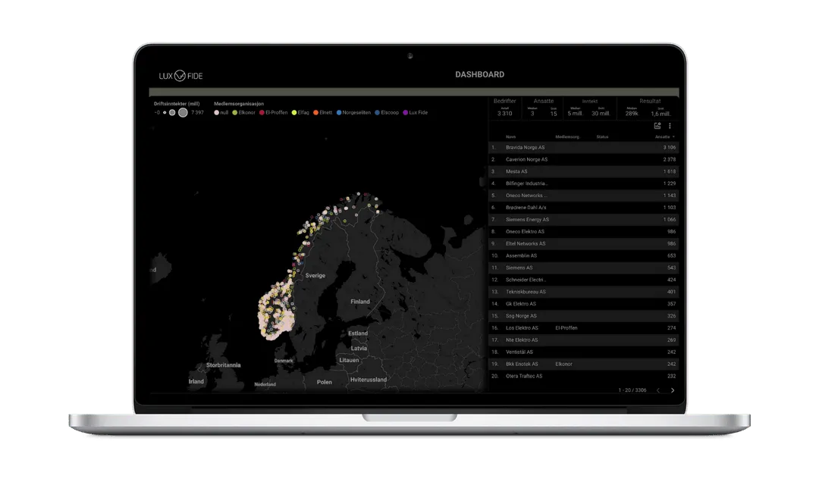Click the Finland label on the map
819x504 pixels.
pyautogui.click(x=360, y=302)
